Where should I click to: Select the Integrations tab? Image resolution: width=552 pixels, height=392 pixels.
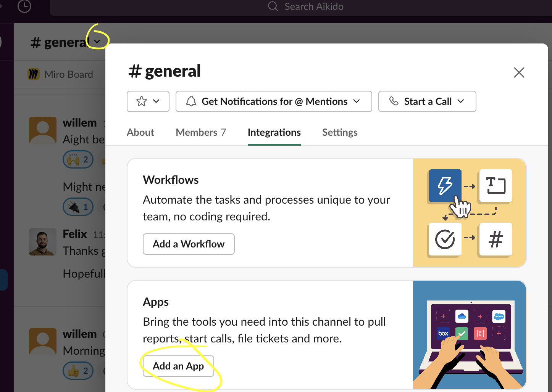[x=274, y=132]
